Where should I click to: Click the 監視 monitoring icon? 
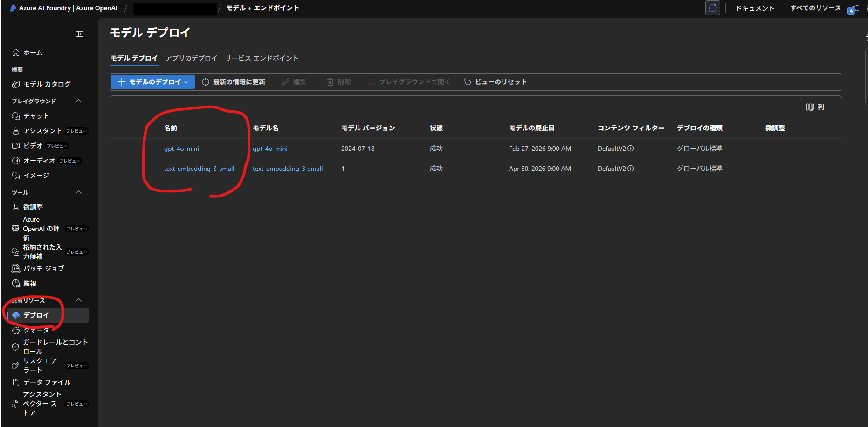pos(16,284)
